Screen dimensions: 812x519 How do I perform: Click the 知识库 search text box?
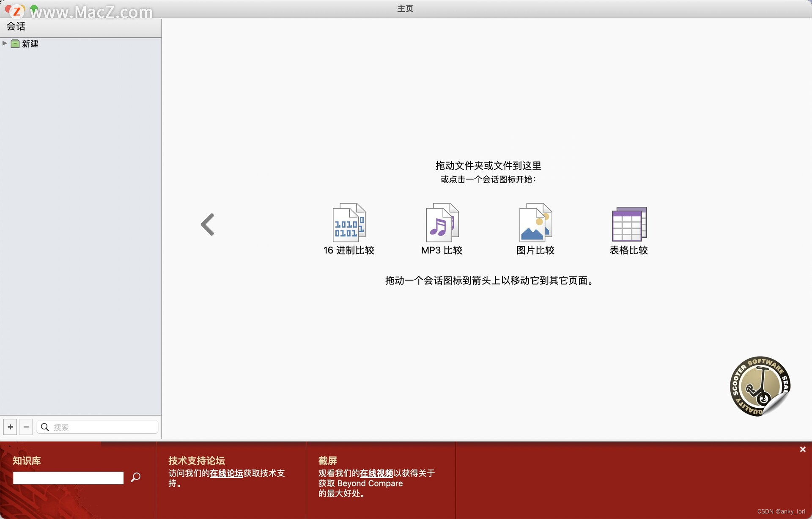pyautogui.click(x=68, y=478)
